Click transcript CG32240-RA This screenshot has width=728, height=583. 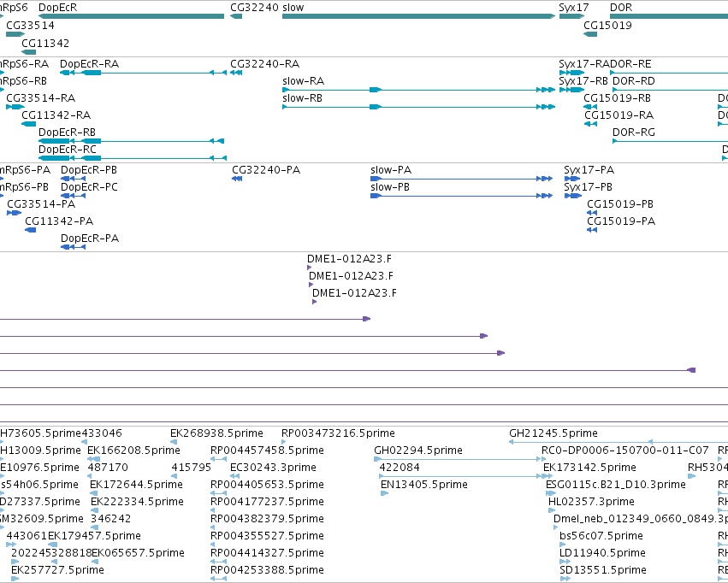coord(236,73)
